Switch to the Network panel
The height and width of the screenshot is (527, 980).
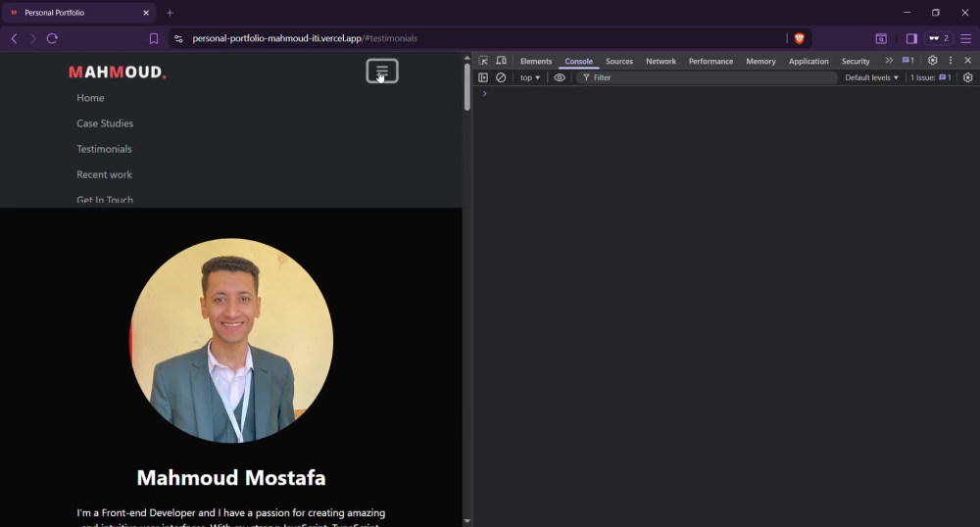661,61
